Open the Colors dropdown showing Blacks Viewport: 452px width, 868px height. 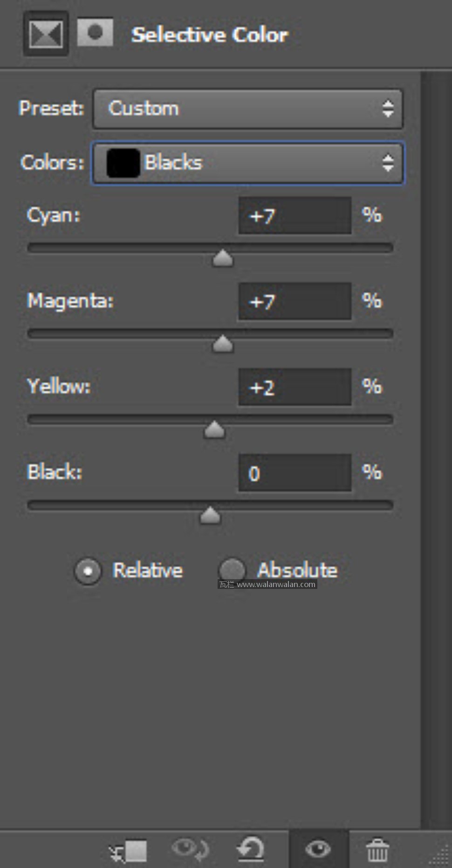[248, 163]
